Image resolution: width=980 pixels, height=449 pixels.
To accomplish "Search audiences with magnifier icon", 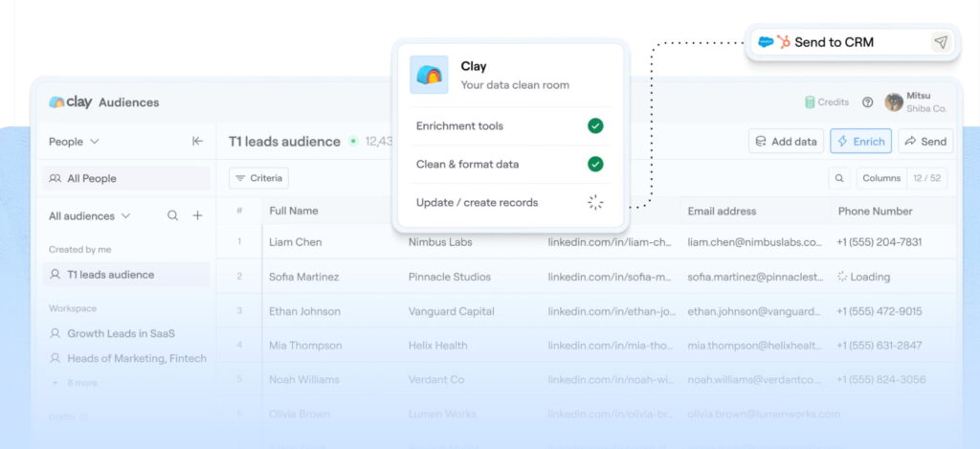I will pyautogui.click(x=172, y=215).
